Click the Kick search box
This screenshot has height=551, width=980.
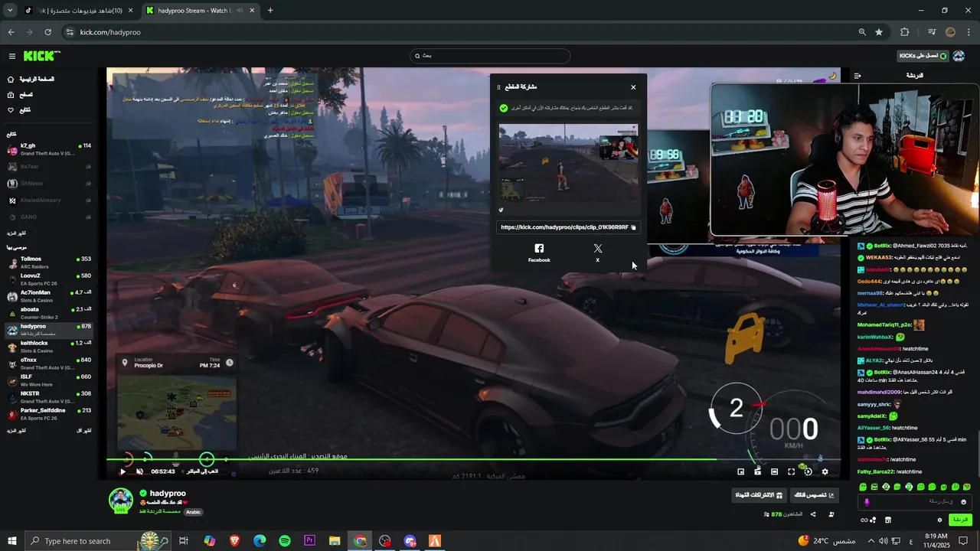(x=490, y=56)
